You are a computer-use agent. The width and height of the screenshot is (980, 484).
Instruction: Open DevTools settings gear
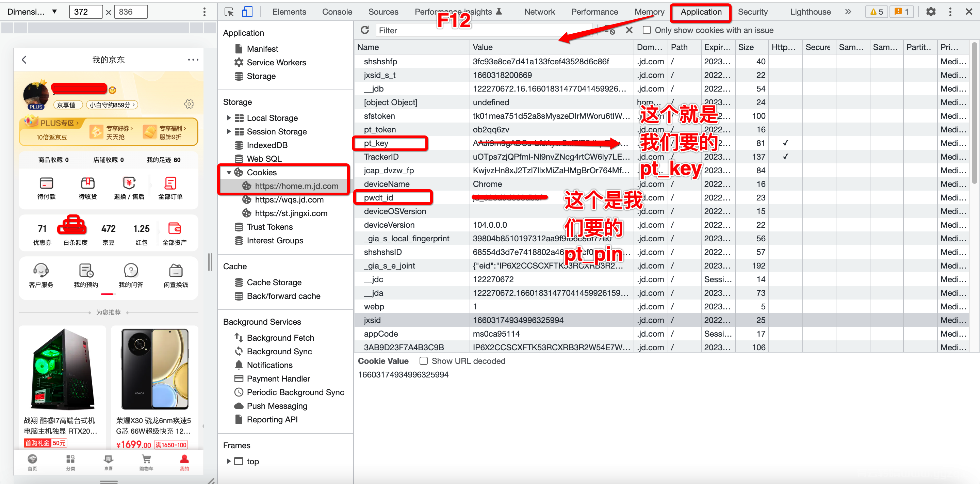pos(931,12)
